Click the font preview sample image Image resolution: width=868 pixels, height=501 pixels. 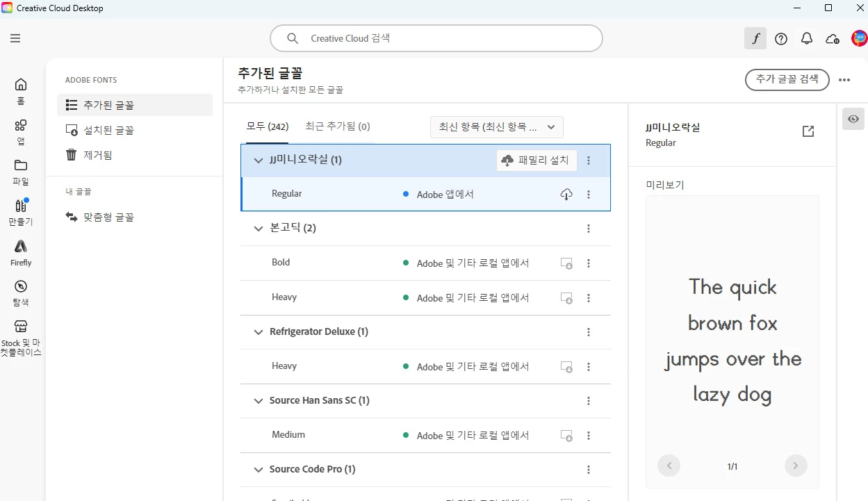[x=732, y=340]
